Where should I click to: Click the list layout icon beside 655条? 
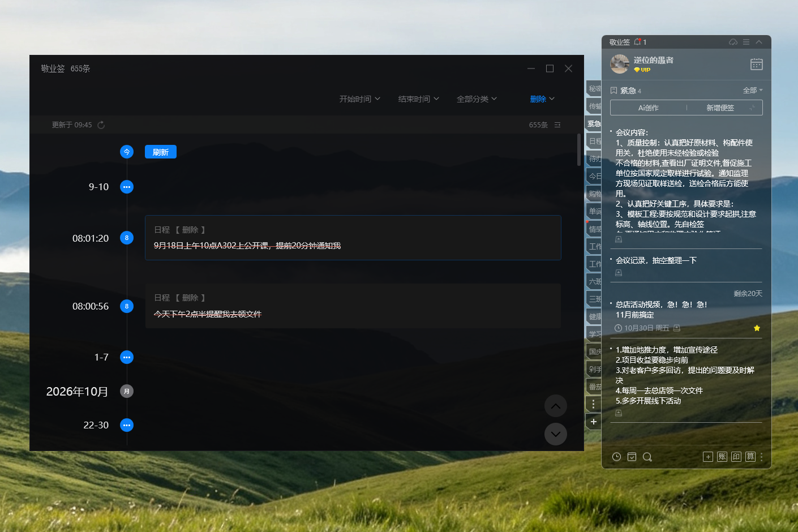557,125
